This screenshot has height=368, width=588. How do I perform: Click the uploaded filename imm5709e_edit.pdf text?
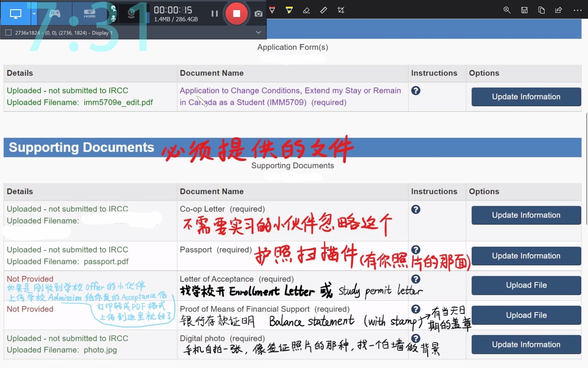118,102
